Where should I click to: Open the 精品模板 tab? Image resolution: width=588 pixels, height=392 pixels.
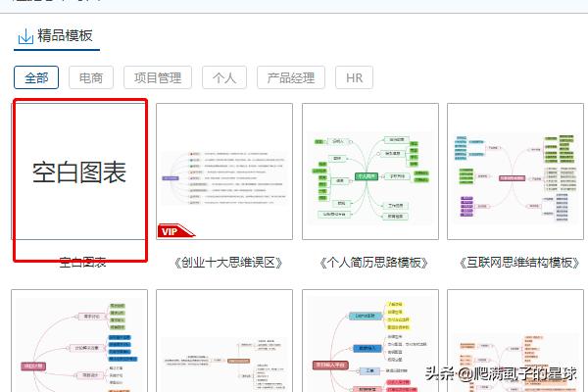pyautogui.click(x=57, y=37)
